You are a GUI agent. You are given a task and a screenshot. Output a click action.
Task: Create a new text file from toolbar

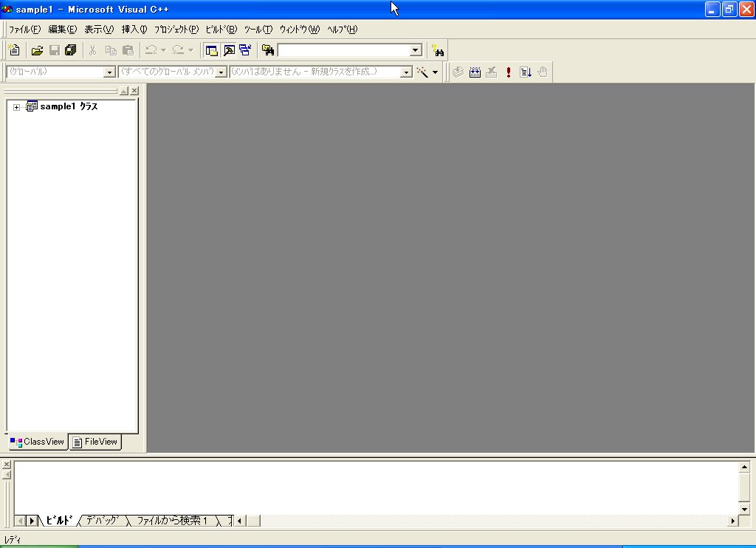point(15,50)
